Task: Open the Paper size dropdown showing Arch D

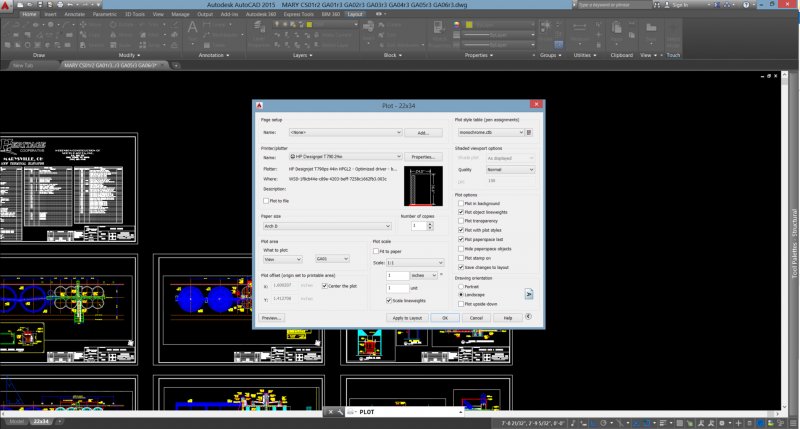Action: click(327, 226)
